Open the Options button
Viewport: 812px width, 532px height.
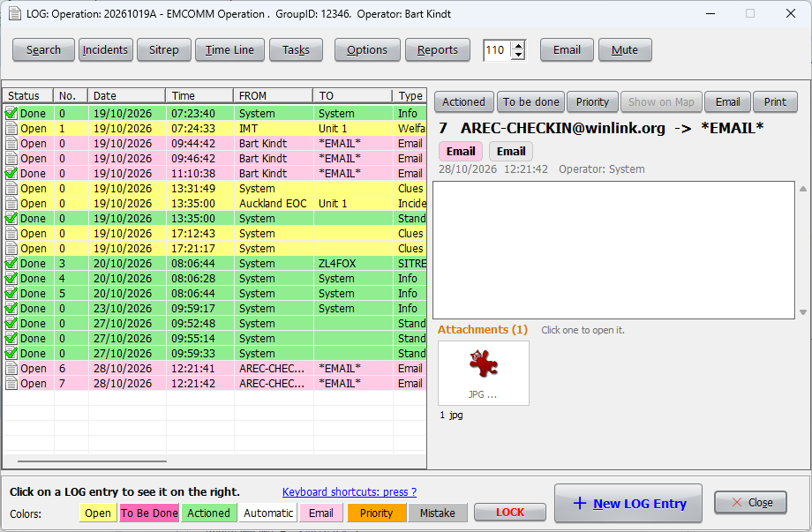click(367, 50)
